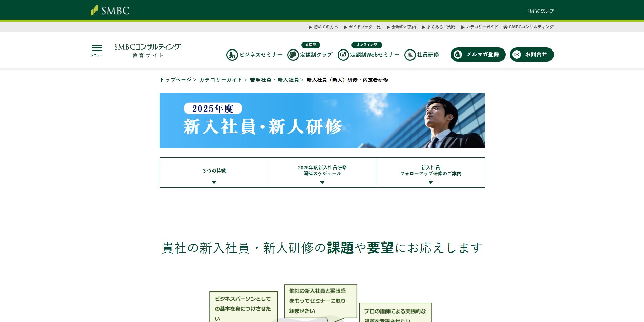Click the SMBCグループ link at top right

(x=540, y=11)
